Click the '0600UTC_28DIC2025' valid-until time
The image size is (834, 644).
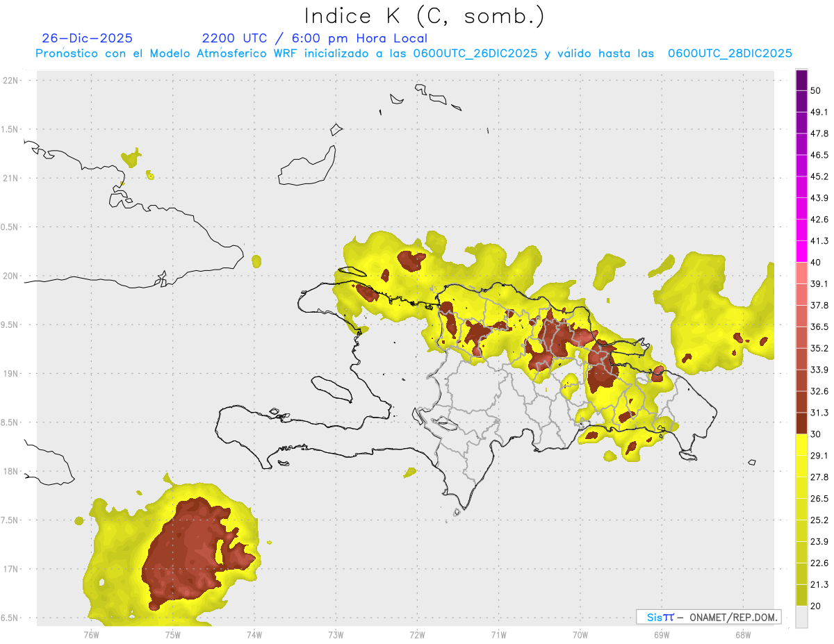coord(730,53)
